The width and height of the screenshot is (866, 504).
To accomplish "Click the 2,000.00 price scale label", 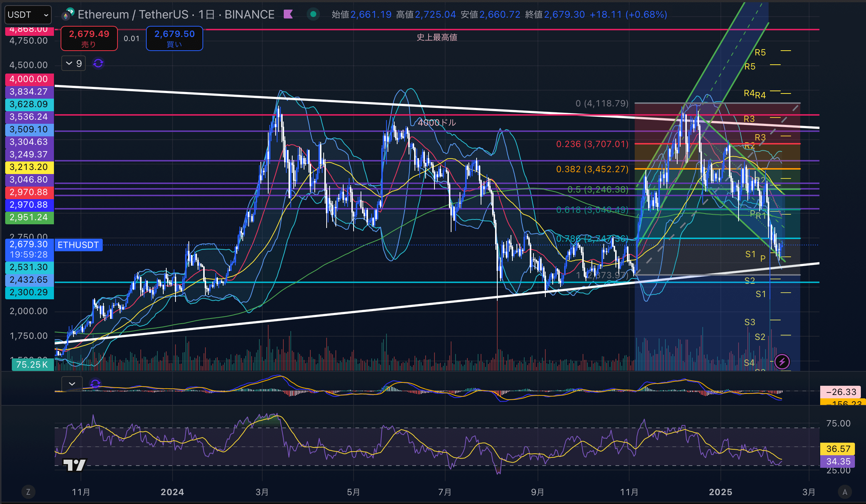I will tap(28, 311).
